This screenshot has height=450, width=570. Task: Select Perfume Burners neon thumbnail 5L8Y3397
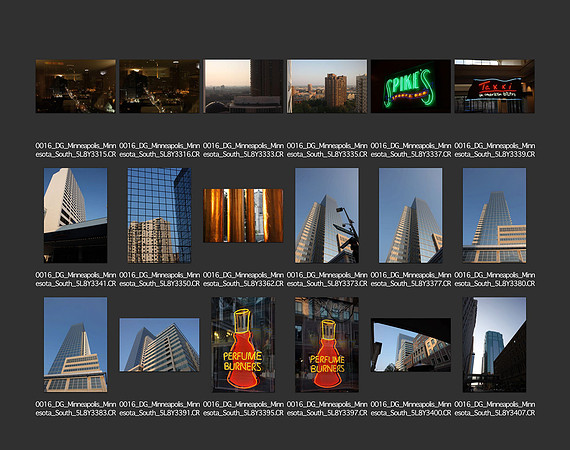(x=327, y=345)
